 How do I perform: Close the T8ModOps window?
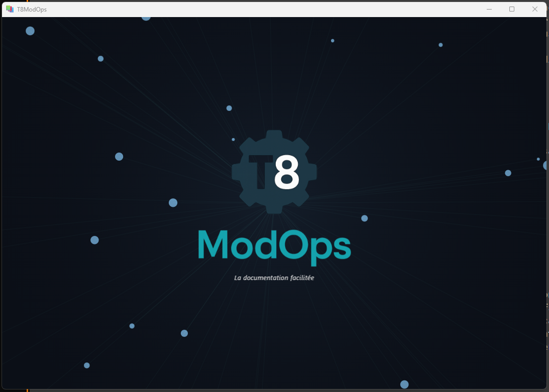pos(535,9)
